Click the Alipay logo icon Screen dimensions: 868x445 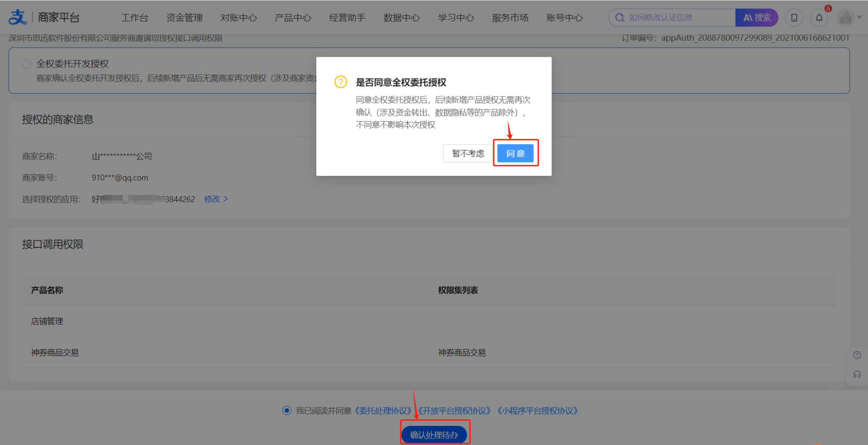(18, 17)
